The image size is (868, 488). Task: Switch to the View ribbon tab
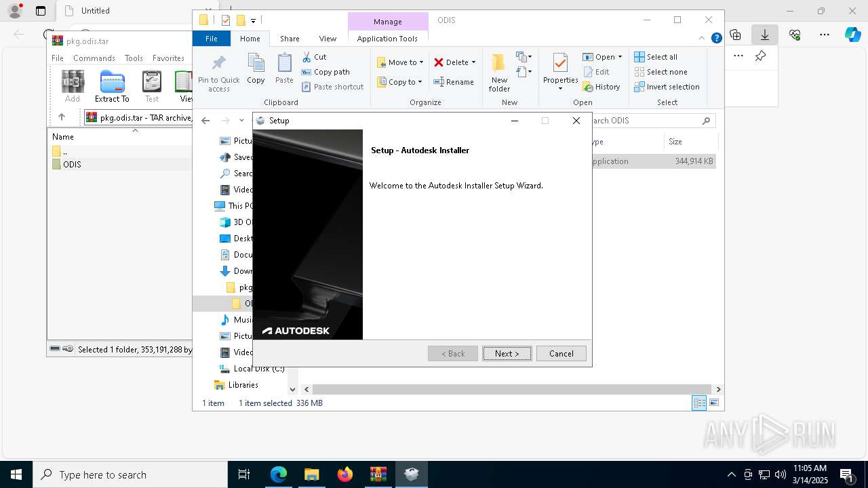point(328,39)
